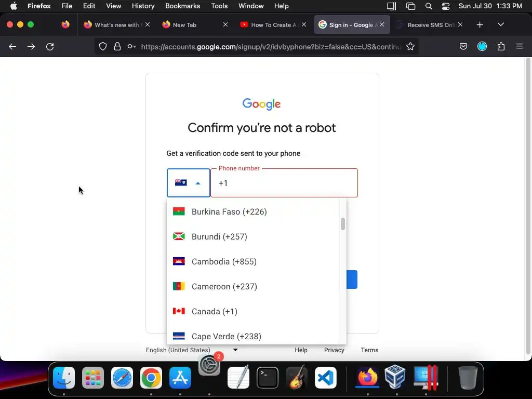The height and width of the screenshot is (399, 532).
Task: Reload the current page
Action: (x=50, y=46)
